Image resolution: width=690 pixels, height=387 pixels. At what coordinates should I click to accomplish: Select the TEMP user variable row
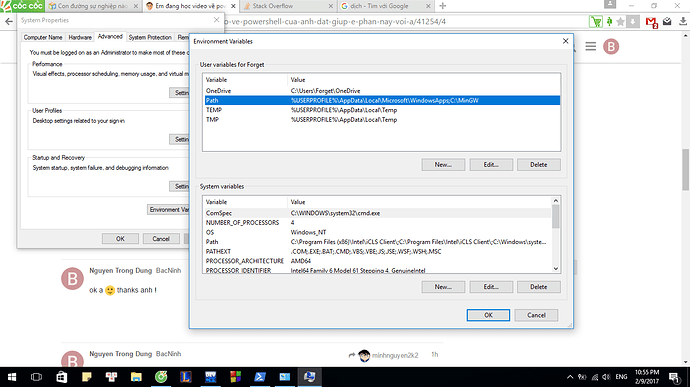(382, 110)
